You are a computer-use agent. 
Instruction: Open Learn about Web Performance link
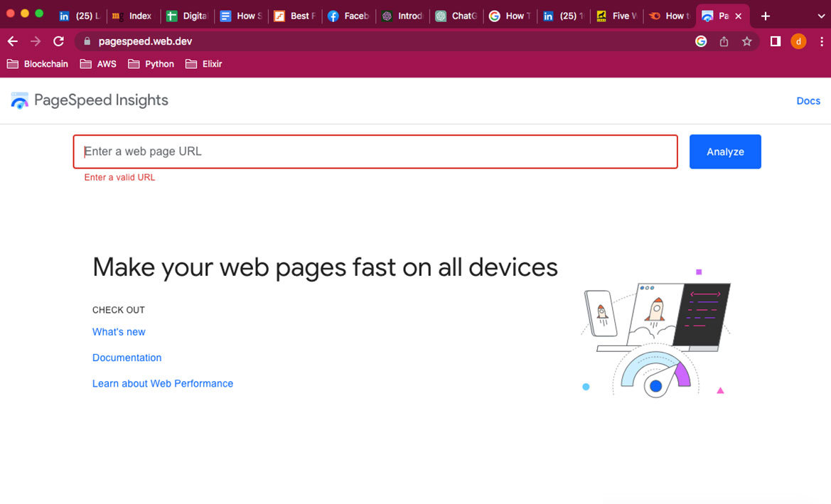pyautogui.click(x=163, y=384)
